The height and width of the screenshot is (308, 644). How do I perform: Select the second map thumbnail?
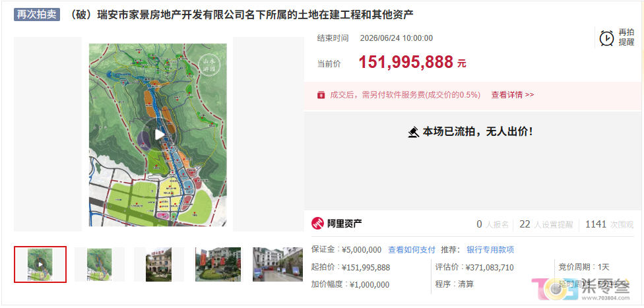(100, 264)
